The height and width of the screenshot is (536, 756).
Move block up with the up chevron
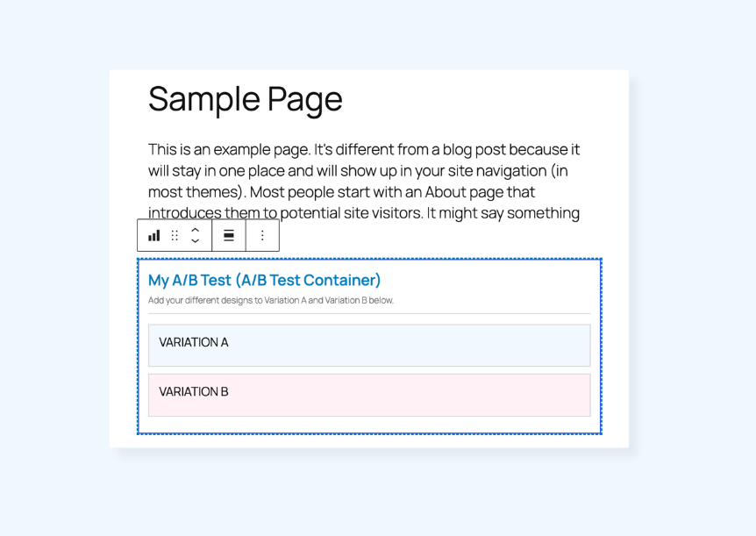(x=196, y=230)
